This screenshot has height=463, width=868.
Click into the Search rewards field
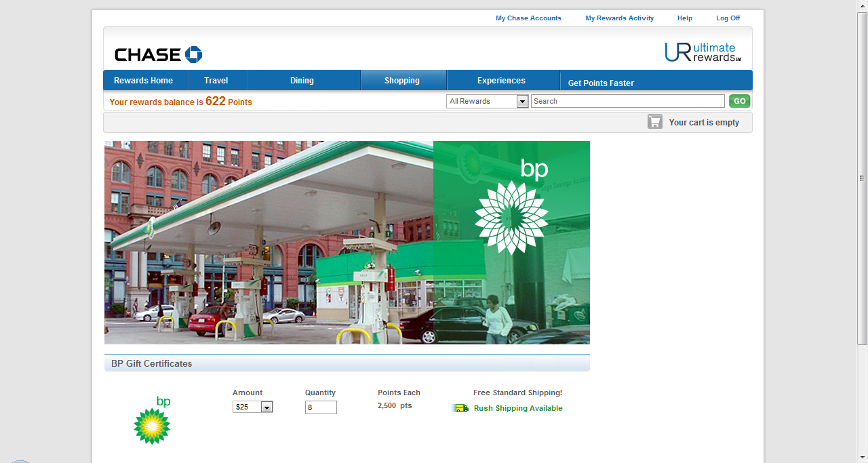coord(627,102)
